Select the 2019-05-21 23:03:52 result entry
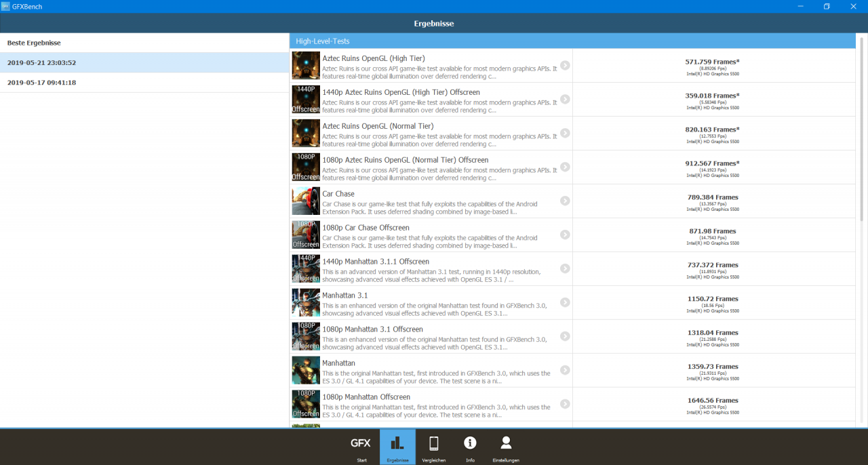The width and height of the screenshot is (868, 465). point(144,62)
